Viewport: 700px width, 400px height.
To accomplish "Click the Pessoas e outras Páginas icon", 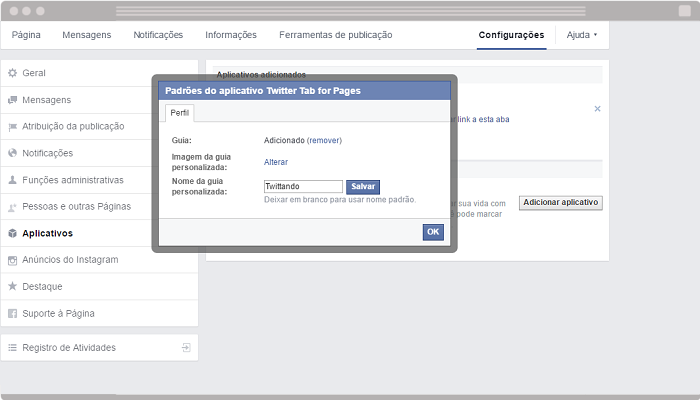I will click(x=12, y=207).
